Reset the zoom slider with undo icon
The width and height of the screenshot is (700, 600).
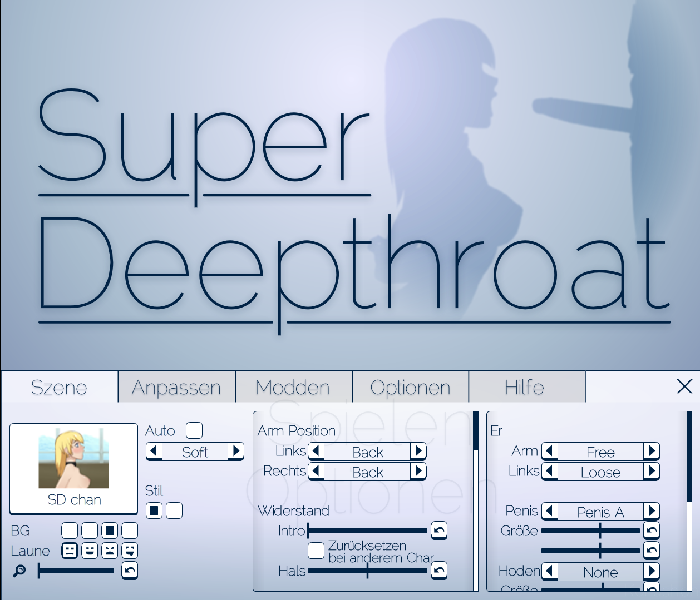pos(130,571)
